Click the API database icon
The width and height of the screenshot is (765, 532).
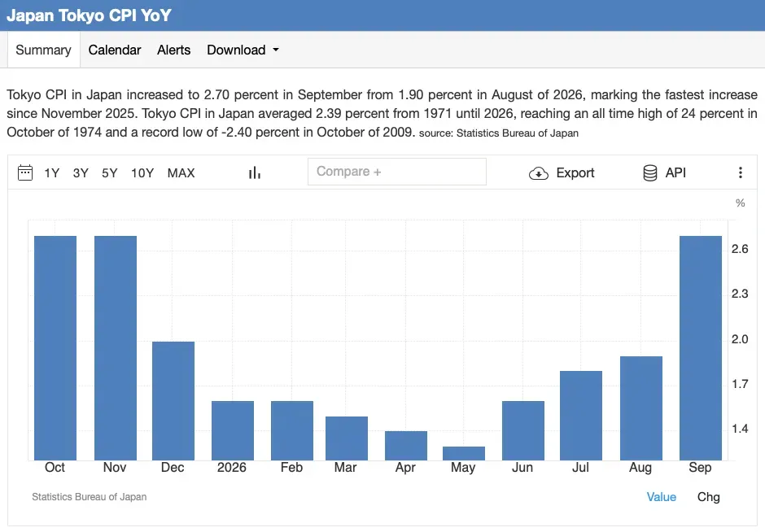point(650,172)
